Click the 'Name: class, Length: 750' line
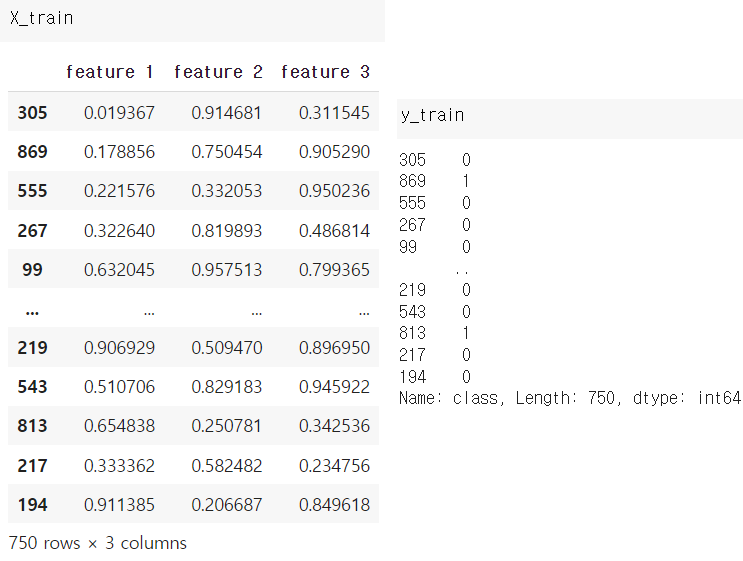Image resolution: width=743 pixels, height=561 pixels. pyautogui.click(x=570, y=398)
